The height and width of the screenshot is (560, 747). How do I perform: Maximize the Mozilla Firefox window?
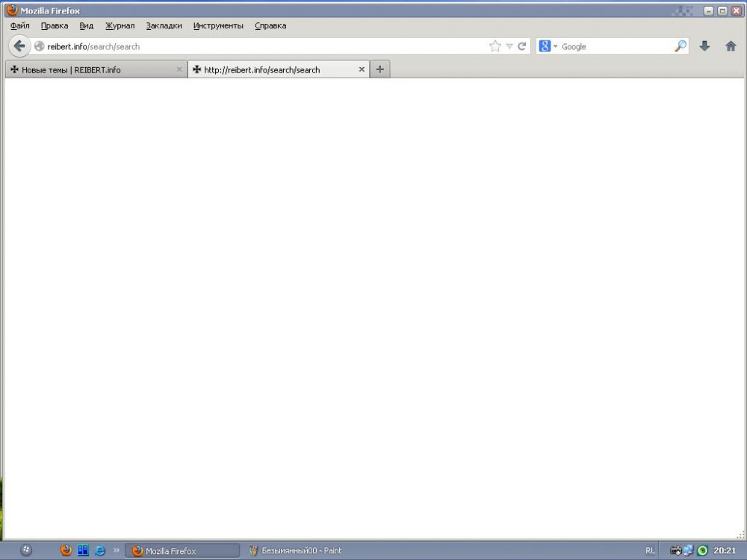722,10
